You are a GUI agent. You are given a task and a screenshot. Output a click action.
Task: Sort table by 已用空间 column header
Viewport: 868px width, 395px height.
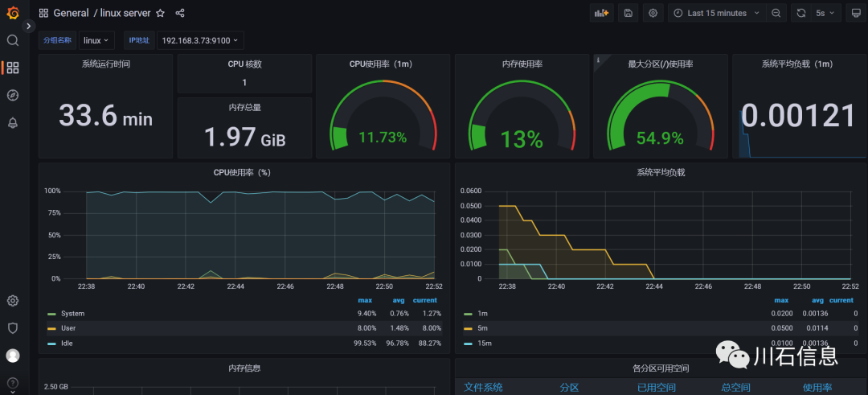tap(656, 387)
